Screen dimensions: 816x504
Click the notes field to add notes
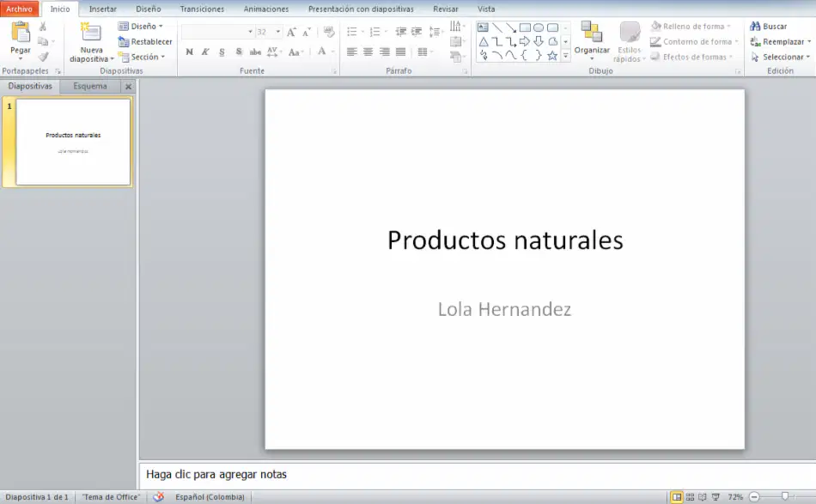(x=478, y=474)
